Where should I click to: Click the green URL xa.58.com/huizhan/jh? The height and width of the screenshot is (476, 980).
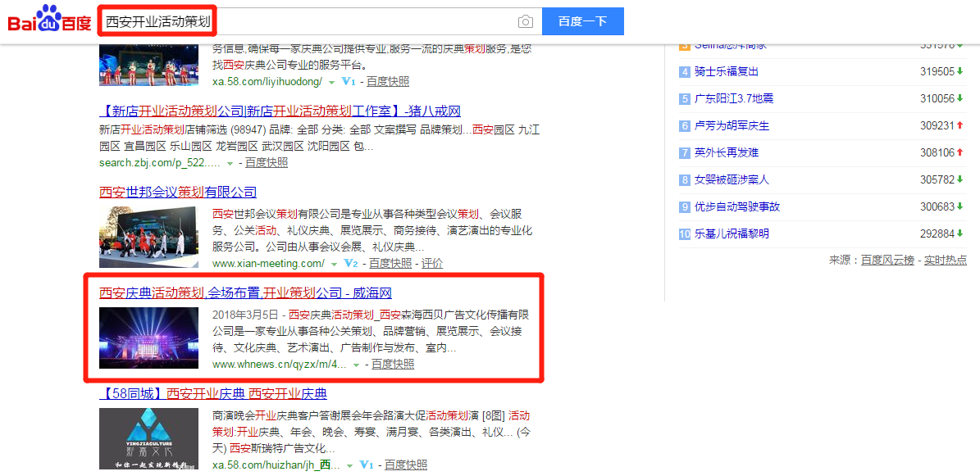[x=276, y=465]
